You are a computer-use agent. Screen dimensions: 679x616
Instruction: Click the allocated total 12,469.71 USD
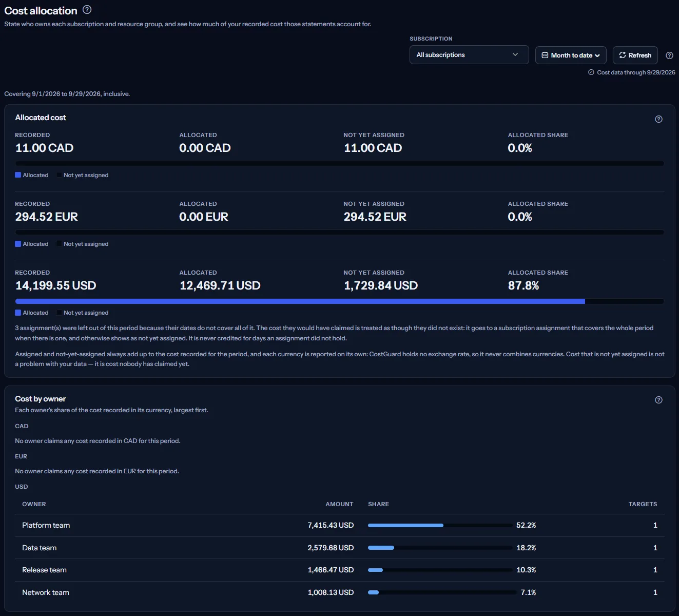[220, 285]
